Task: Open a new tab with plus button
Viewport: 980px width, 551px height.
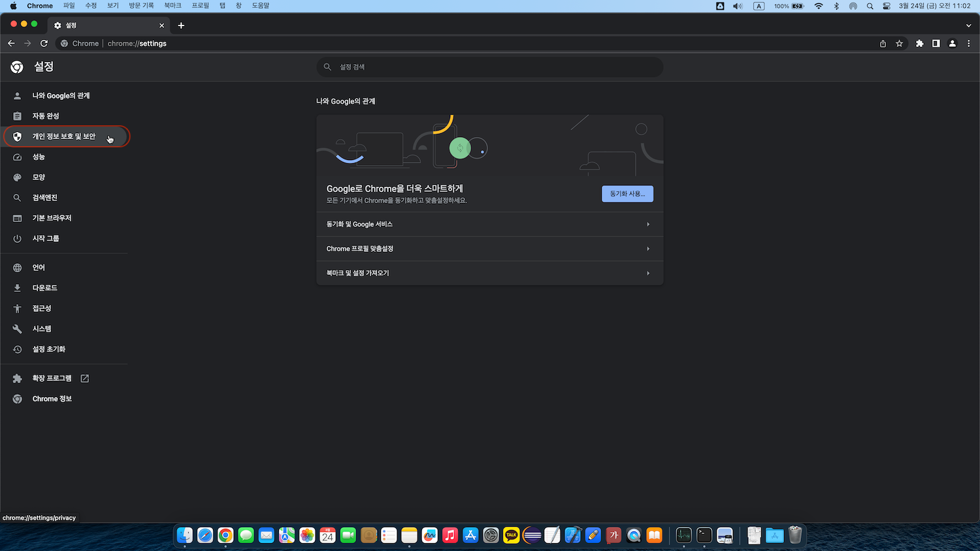Action: 181,25
